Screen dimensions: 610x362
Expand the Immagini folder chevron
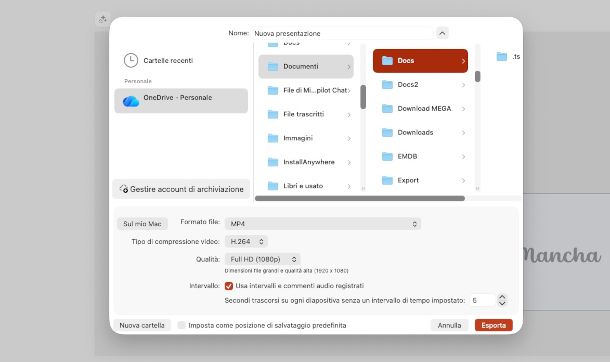point(349,138)
